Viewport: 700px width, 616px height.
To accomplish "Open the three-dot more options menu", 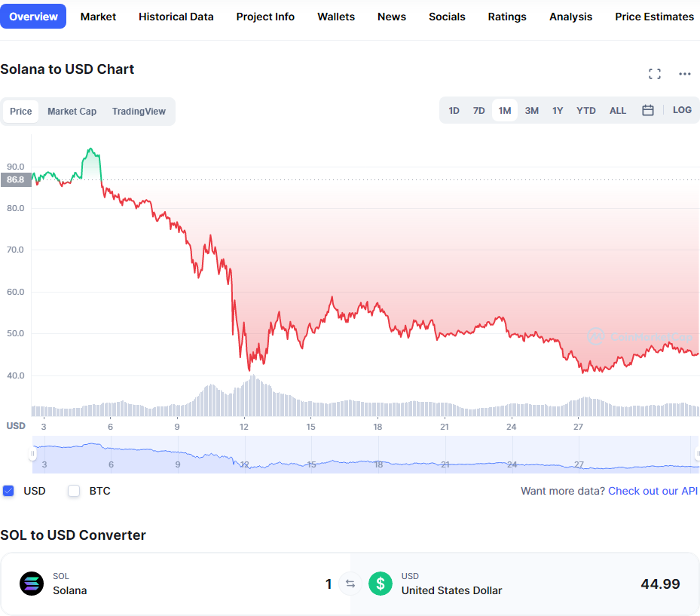I will (684, 74).
